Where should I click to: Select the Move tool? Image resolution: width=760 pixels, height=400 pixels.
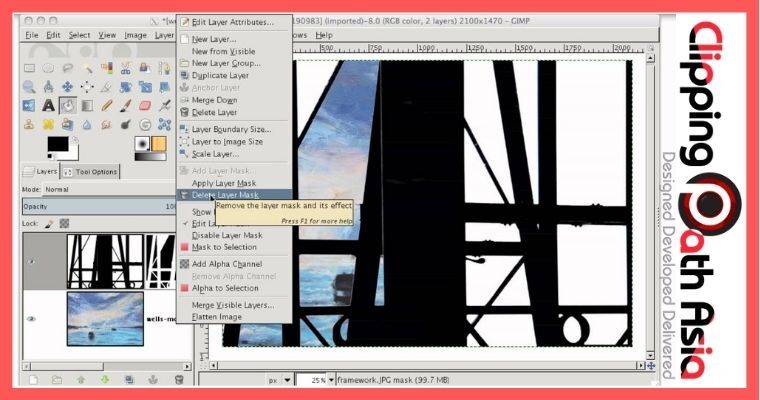(67, 87)
